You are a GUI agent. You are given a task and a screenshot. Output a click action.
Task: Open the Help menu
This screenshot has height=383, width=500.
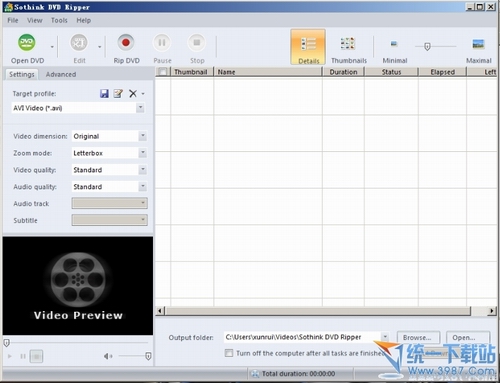click(x=84, y=20)
